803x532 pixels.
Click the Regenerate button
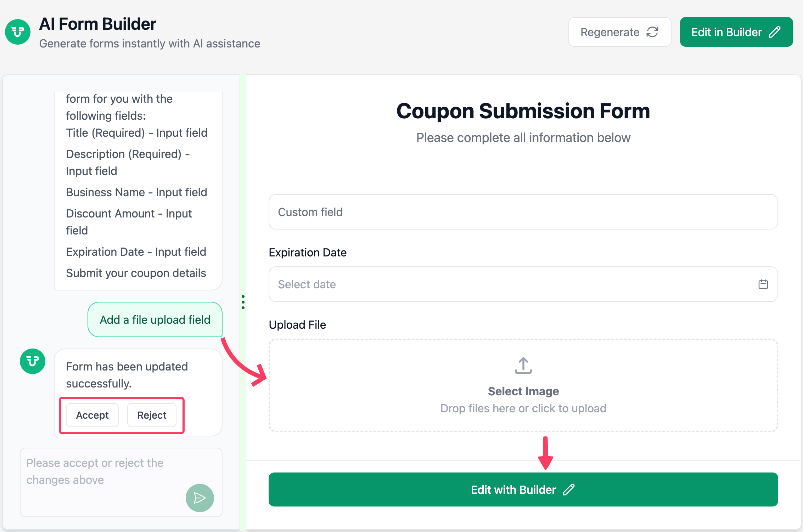point(620,32)
